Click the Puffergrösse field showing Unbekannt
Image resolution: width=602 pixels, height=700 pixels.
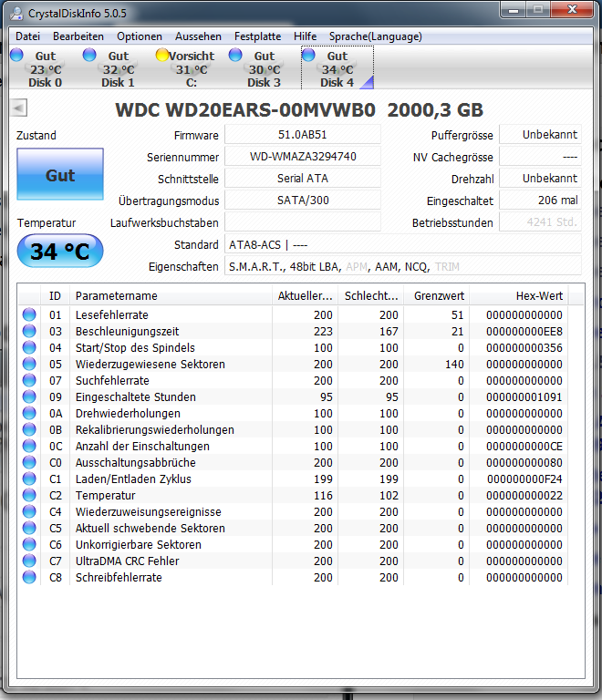pos(540,135)
